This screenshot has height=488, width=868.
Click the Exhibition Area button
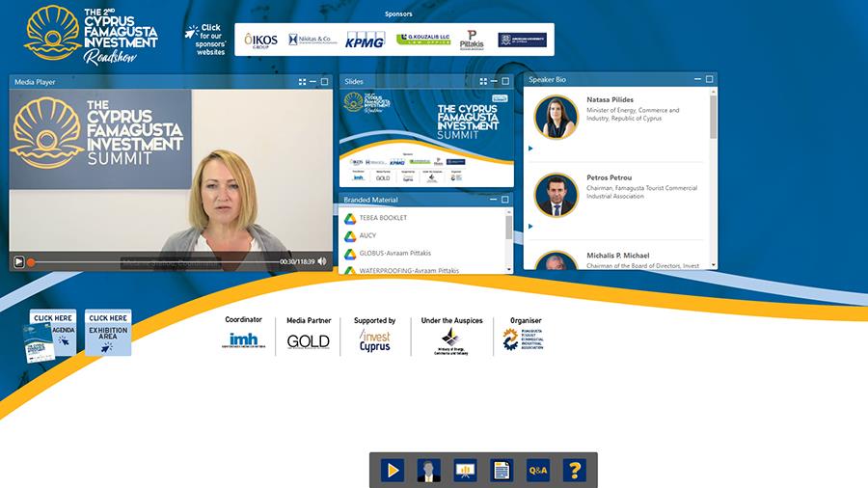point(108,334)
